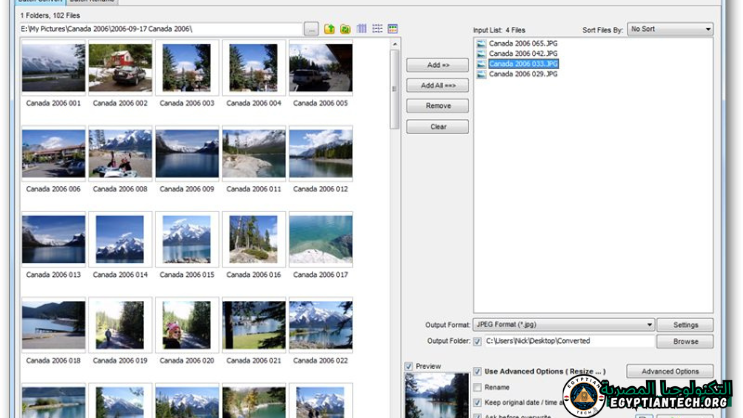The image size is (743, 418).
Task: Click file icon beside Canada 2006 033.JPG
Action: [481, 64]
